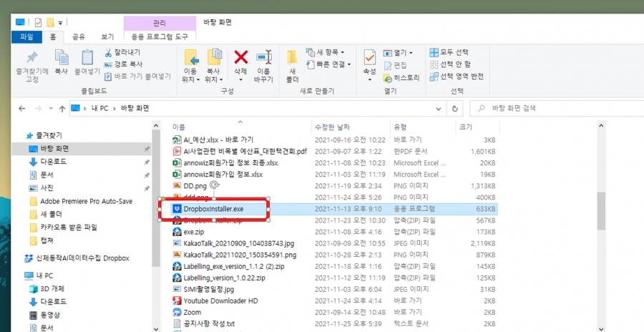Click Pin to Quick Access (즐겨찾기에 고정) icon
Screen dimensions: 644x332
31,58
